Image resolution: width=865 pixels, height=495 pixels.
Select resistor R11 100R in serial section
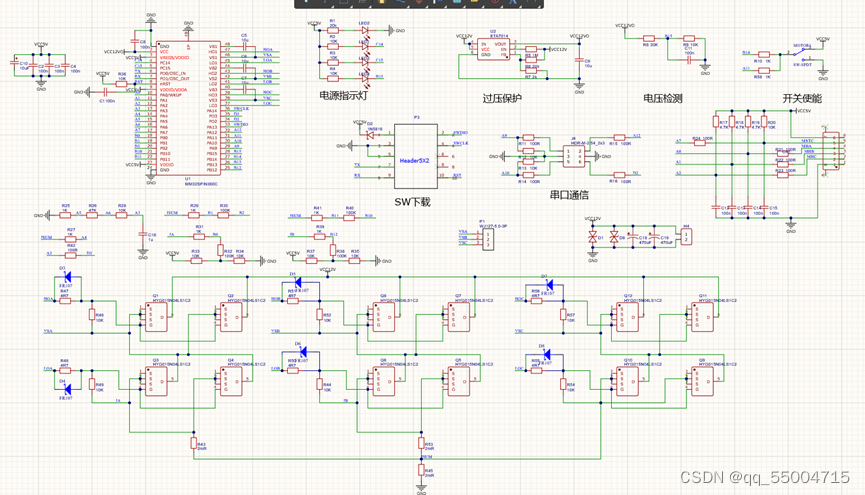tap(528, 137)
